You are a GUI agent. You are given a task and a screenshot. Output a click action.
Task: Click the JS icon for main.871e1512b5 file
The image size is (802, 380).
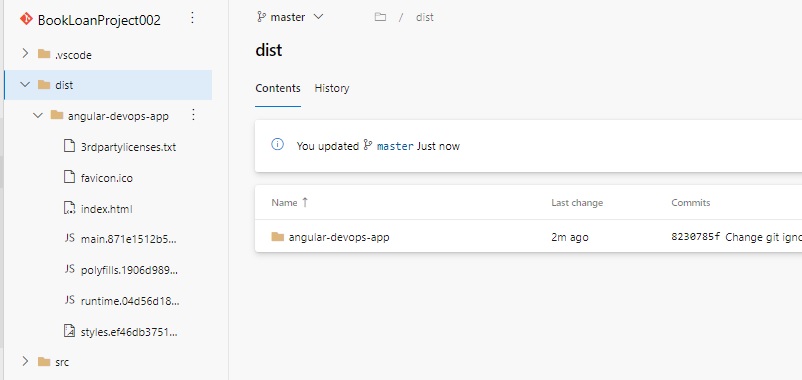pyautogui.click(x=70, y=238)
